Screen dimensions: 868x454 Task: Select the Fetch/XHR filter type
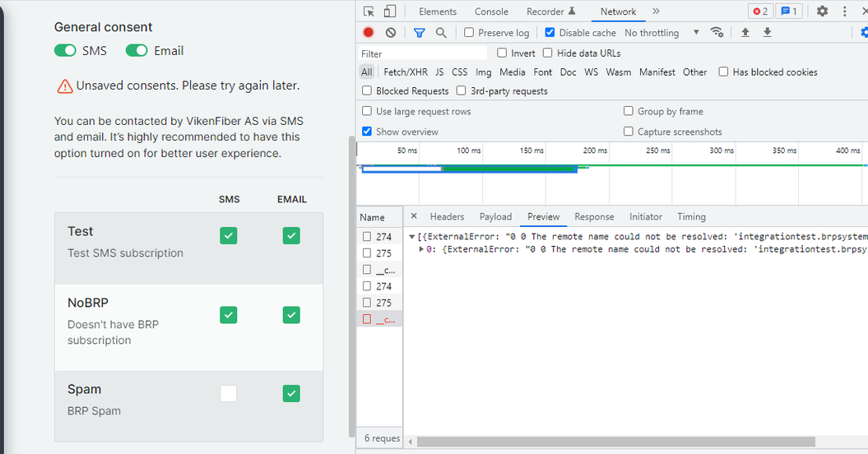405,72
